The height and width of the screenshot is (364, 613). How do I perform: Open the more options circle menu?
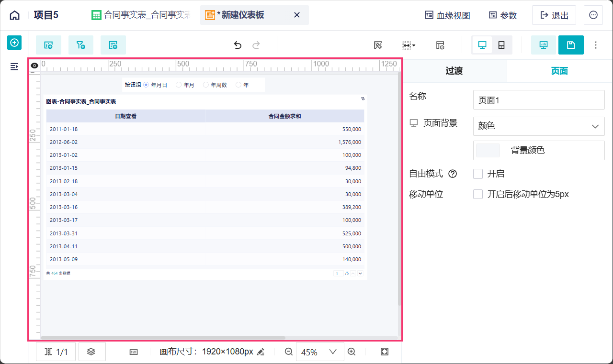tap(593, 15)
